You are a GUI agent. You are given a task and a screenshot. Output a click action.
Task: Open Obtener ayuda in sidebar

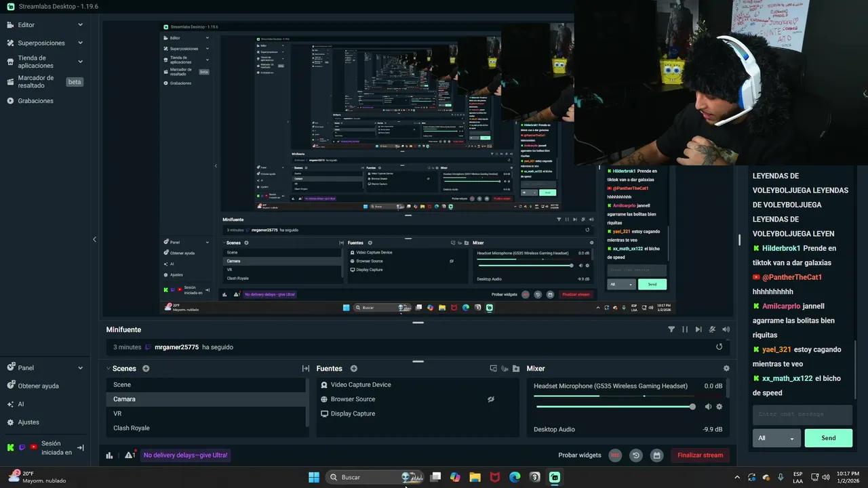coord(38,386)
